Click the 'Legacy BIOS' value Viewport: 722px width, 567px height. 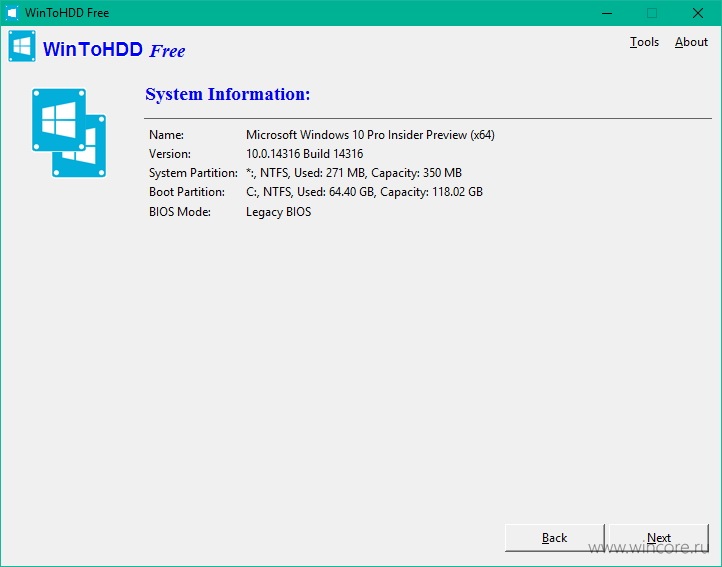click(279, 212)
